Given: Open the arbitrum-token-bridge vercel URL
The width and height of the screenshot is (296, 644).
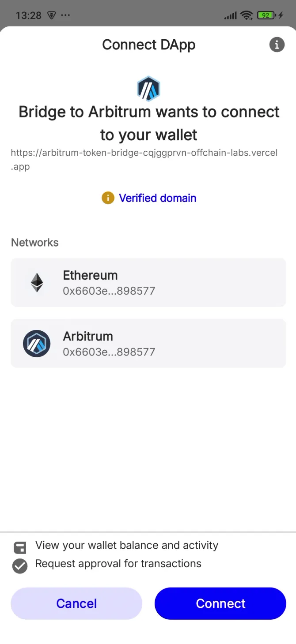Looking at the screenshot, I should [144, 159].
